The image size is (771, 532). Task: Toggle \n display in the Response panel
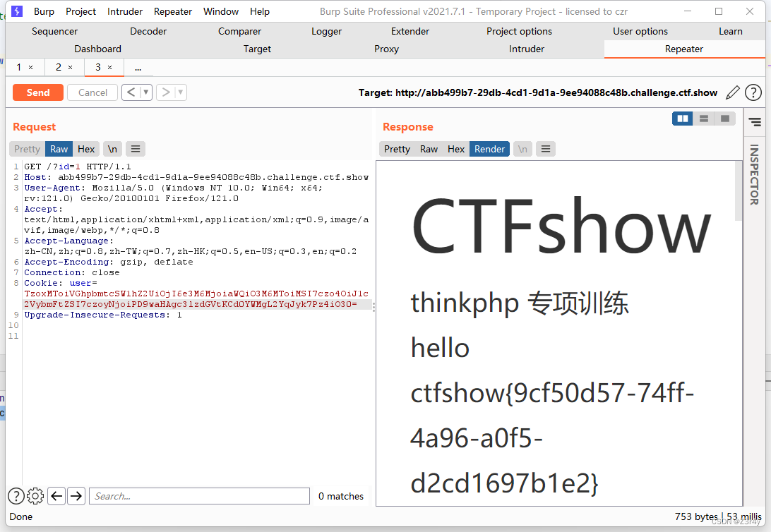tap(522, 148)
